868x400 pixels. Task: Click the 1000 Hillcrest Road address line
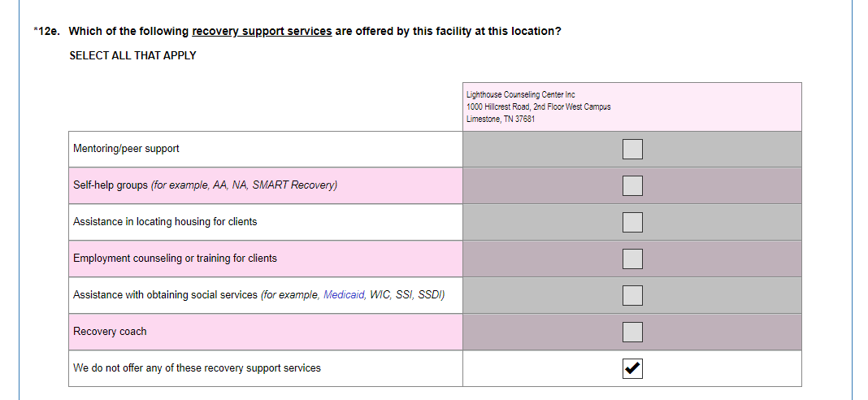click(538, 107)
